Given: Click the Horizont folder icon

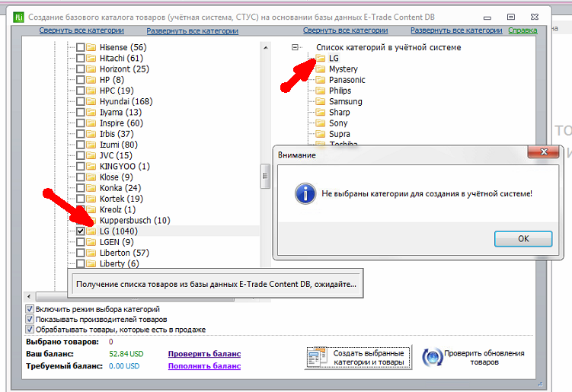Looking at the screenshot, I should pos(91,69).
